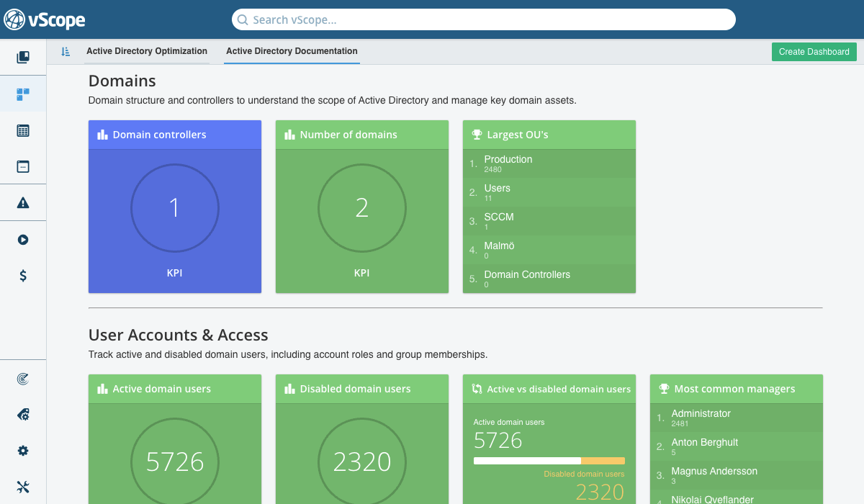The width and height of the screenshot is (864, 504).
Task: Open Active vs disabled domain users title
Action: coord(559,389)
